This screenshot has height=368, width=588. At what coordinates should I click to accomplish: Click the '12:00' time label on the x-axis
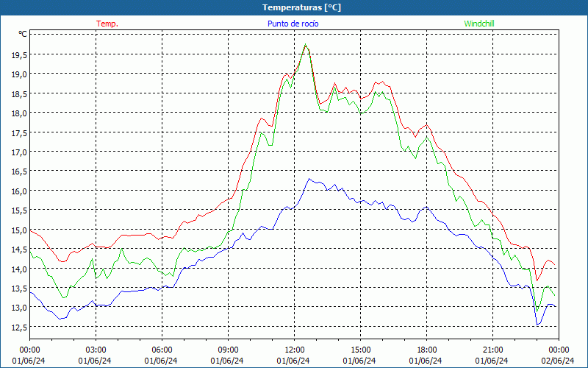coord(295,350)
